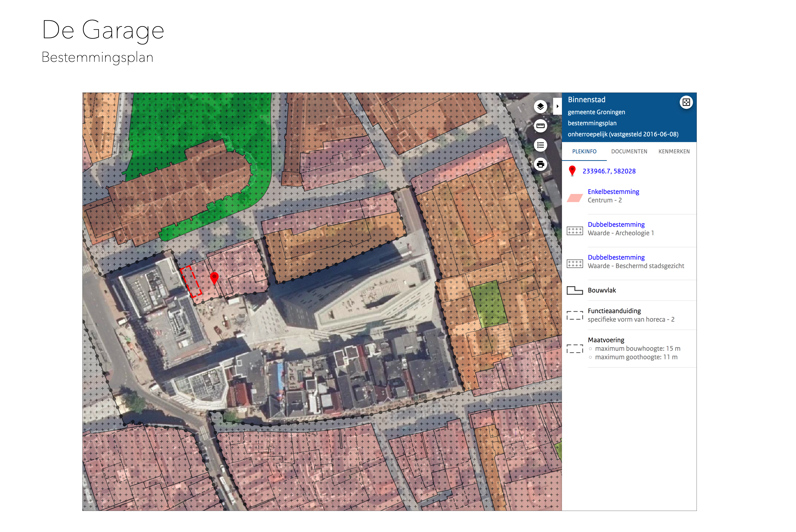Open the map layers button
This screenshot has height=532, width=796.
[x=540, y=107]
